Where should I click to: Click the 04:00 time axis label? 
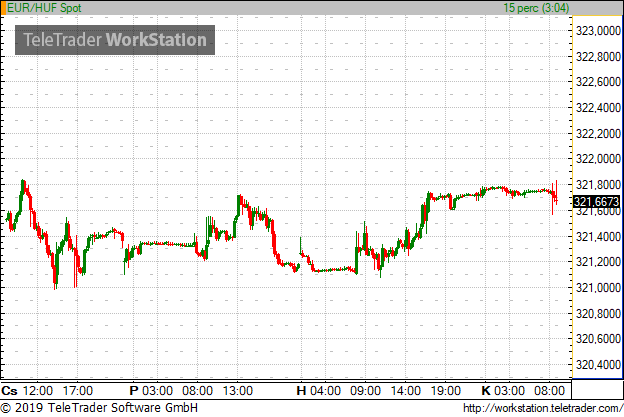point(326,391)
